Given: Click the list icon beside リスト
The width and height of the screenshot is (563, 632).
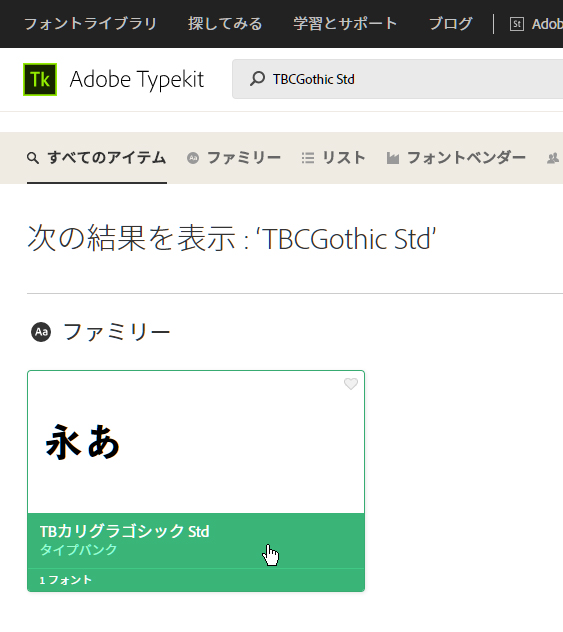Looking at the screenshot, I should pos(308,158).
